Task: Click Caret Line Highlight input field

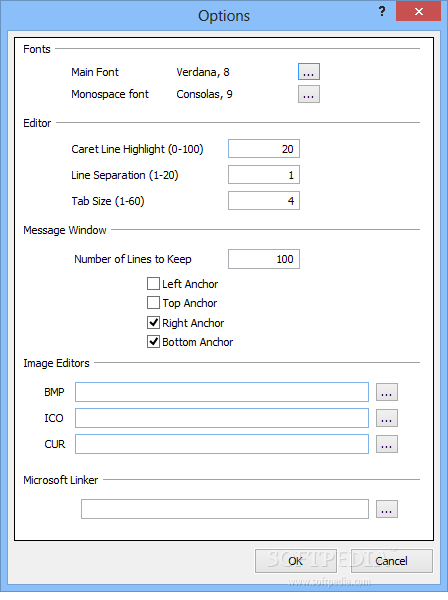Action: [264, 148]
